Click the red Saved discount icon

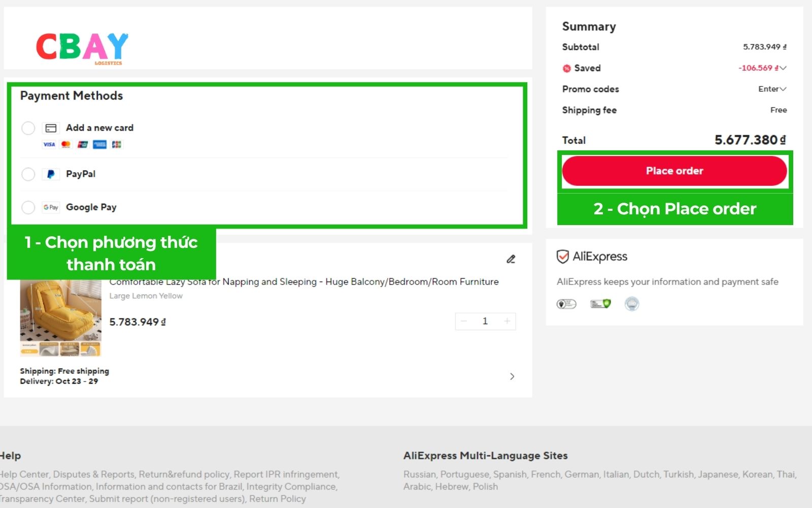(567, 68)
